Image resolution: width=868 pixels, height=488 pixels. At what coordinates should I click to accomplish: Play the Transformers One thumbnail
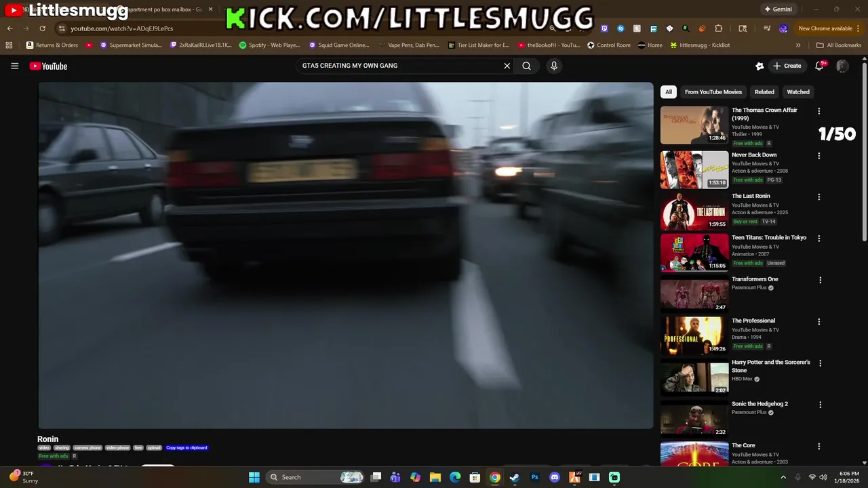click(694, 293)
